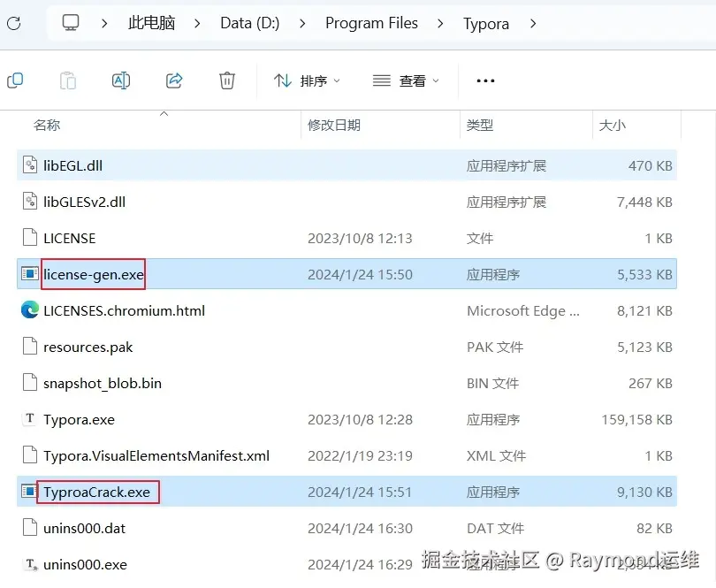The height and width of the screenshot is (588, 716).
Task: Sort by the 修改日期 column header
Action: [334, 125]
